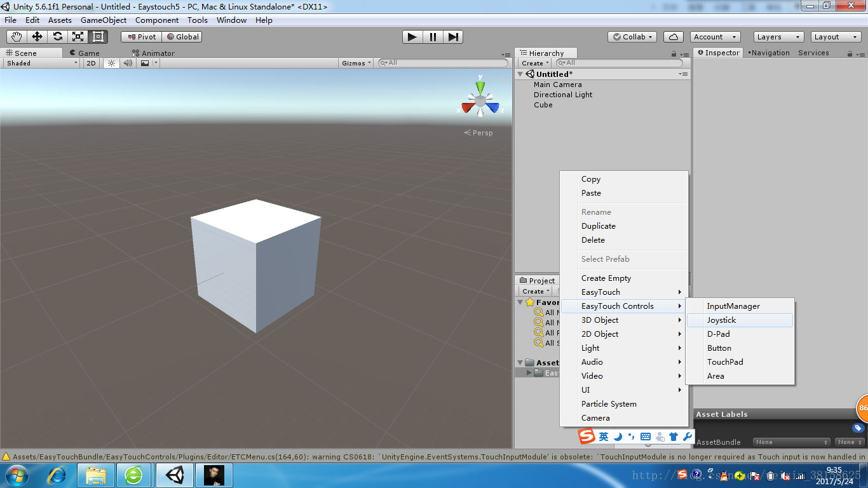The image size is (868, 488).
Task: Click the red X axis gizmo cone
Action: (467, 107)
